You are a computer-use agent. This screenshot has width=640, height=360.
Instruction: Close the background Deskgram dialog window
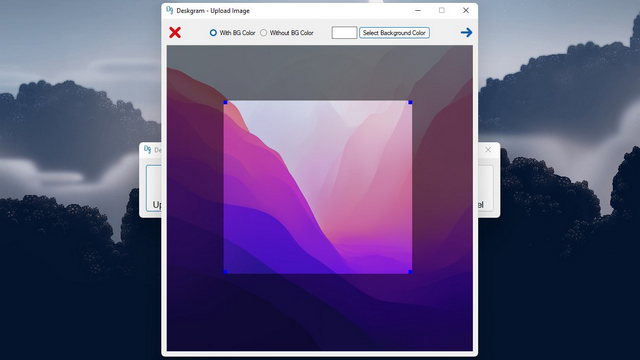(x=488, y=150)
